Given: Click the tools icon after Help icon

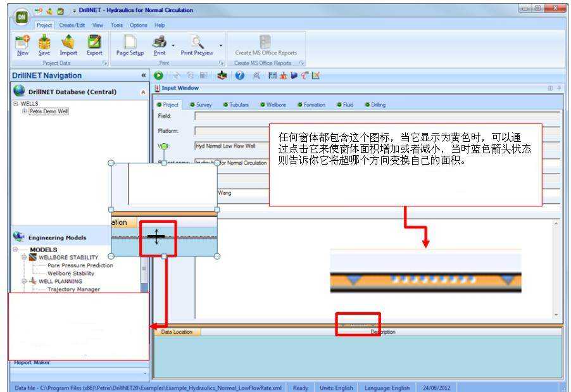Looking at the screenshot, I should click(257, 75).
